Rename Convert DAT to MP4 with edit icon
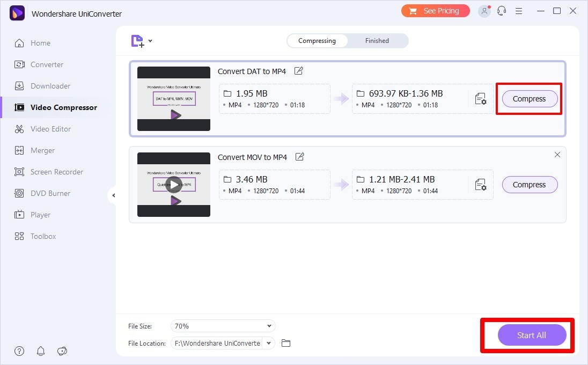 click(298, 71)
